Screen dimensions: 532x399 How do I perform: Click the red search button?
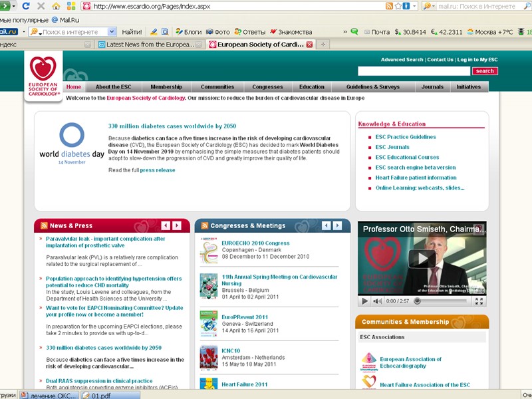pyautogui.click(x=485, y=71)
